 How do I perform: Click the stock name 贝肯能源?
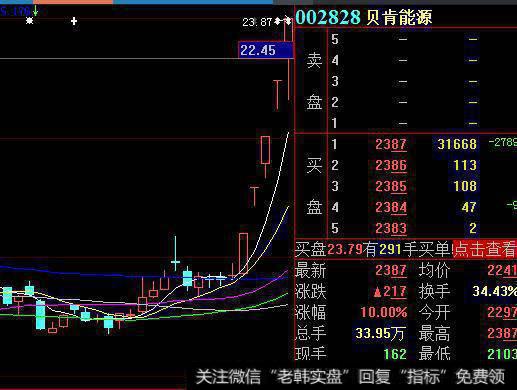point(399,17)
